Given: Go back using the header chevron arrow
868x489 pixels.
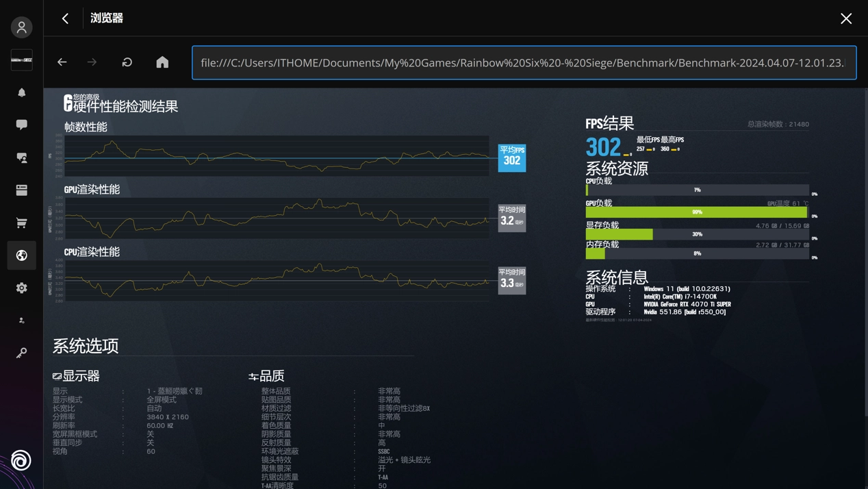Looking at the screenshot, I should (65, 18).
